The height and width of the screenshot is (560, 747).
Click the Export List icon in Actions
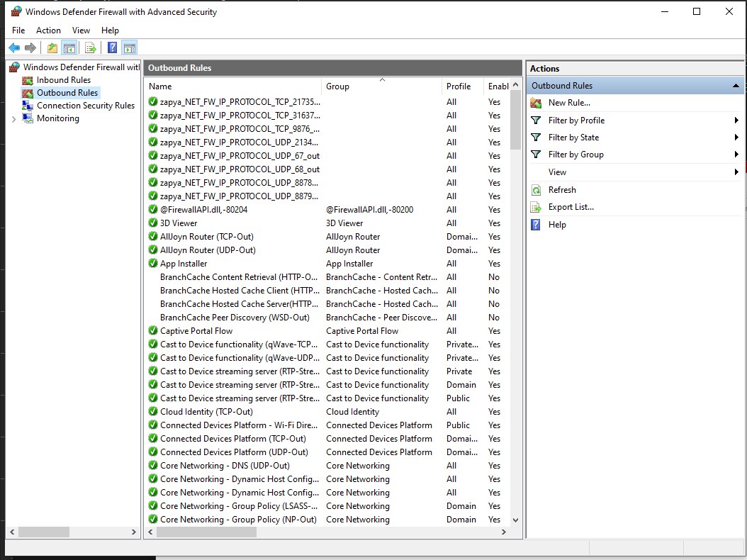pos(536,207)
